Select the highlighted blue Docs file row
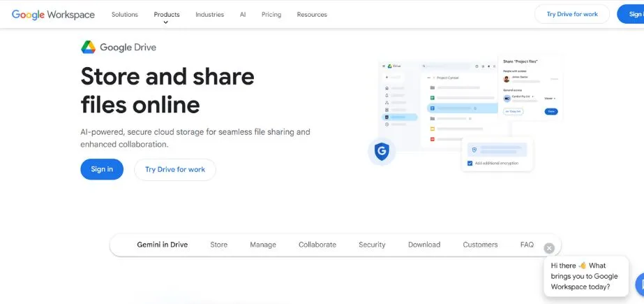Image resolution: width=644 pixels, height=304 pixels. tap(463, 108)
